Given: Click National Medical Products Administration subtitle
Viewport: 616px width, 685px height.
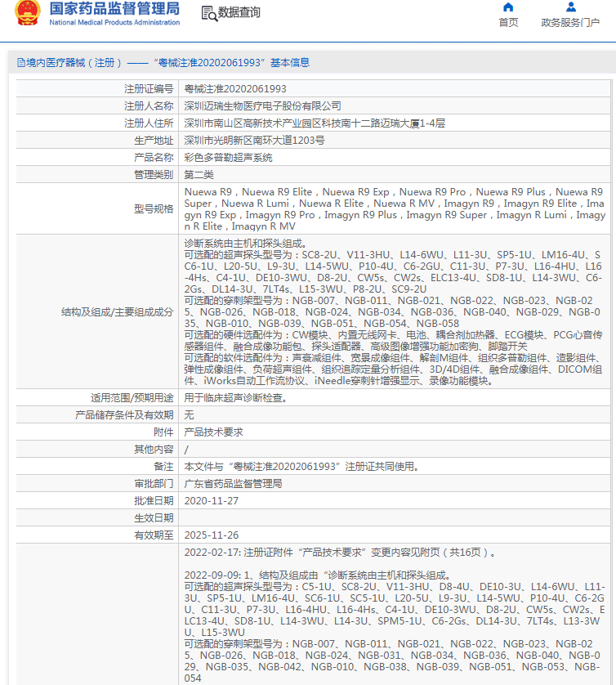Looking at the screenshot, I should 114,22.
